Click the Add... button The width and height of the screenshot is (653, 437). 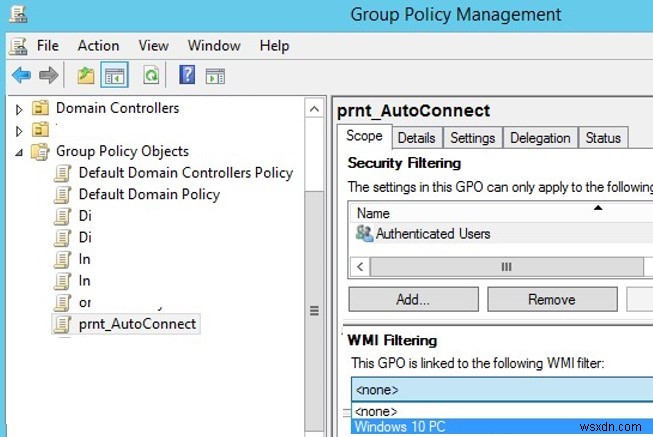click(x=412, y=299)
